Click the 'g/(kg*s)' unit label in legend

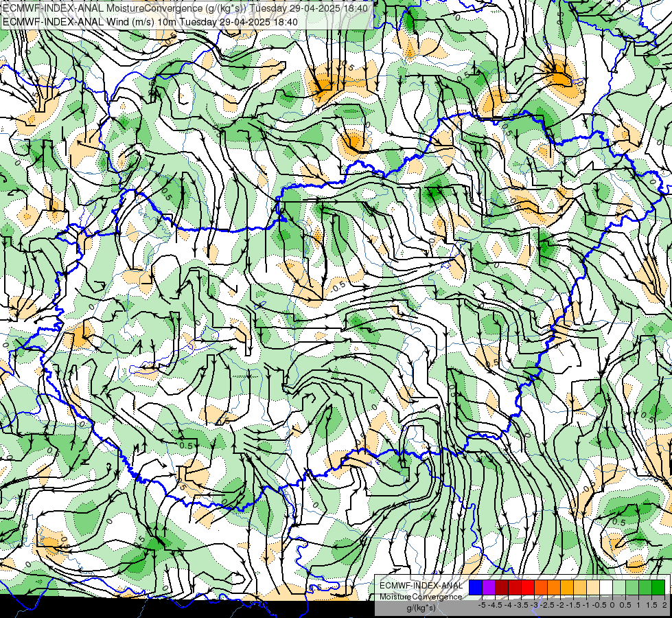(421, 608)
